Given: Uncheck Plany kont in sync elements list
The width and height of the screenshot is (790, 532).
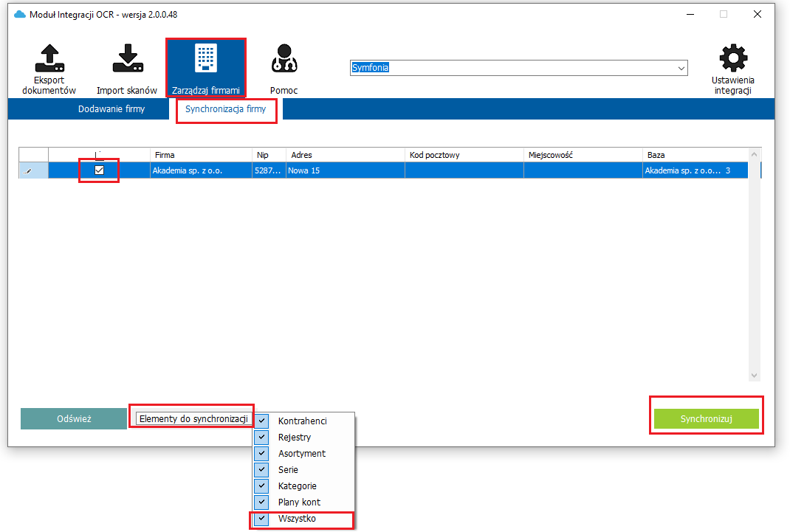Looking at the screenshot, I should tap(261, 502).
